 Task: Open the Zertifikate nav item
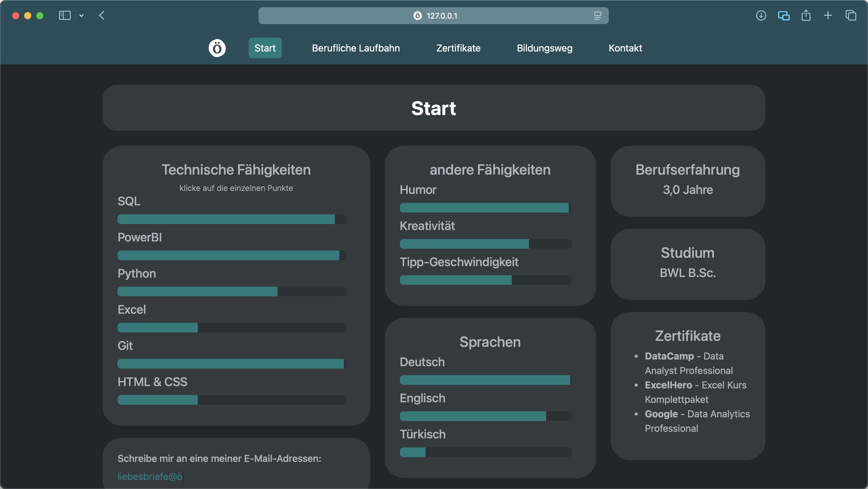(x=458, y=48)
